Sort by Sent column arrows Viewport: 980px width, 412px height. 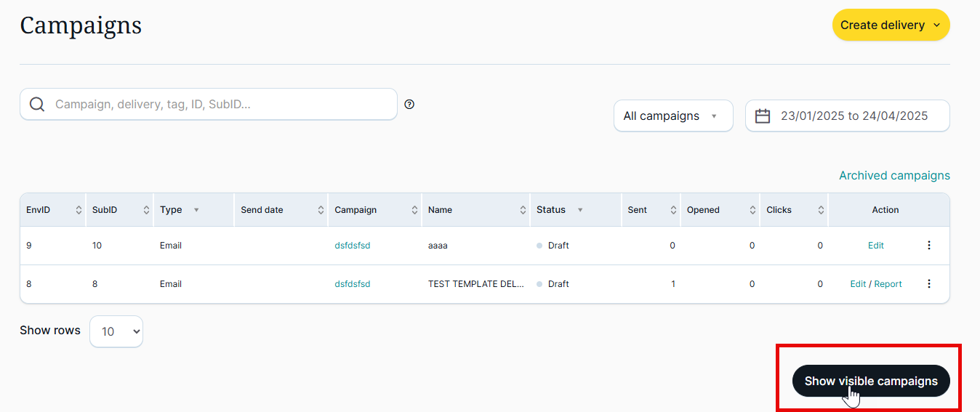click(673, 210)
